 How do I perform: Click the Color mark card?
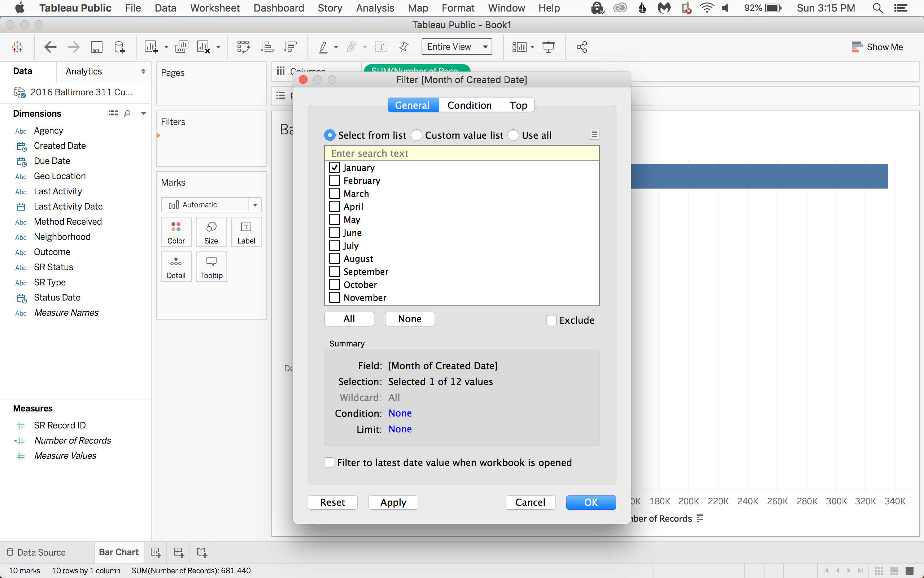pyautogui.click(x=176, y=232)
